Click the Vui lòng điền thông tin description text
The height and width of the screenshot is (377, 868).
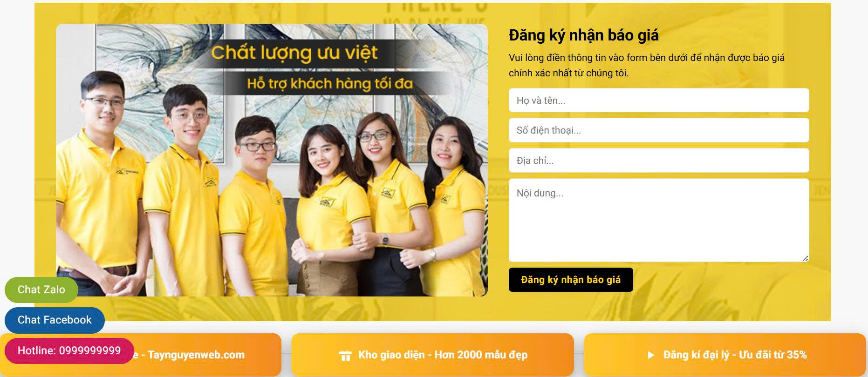647,65
